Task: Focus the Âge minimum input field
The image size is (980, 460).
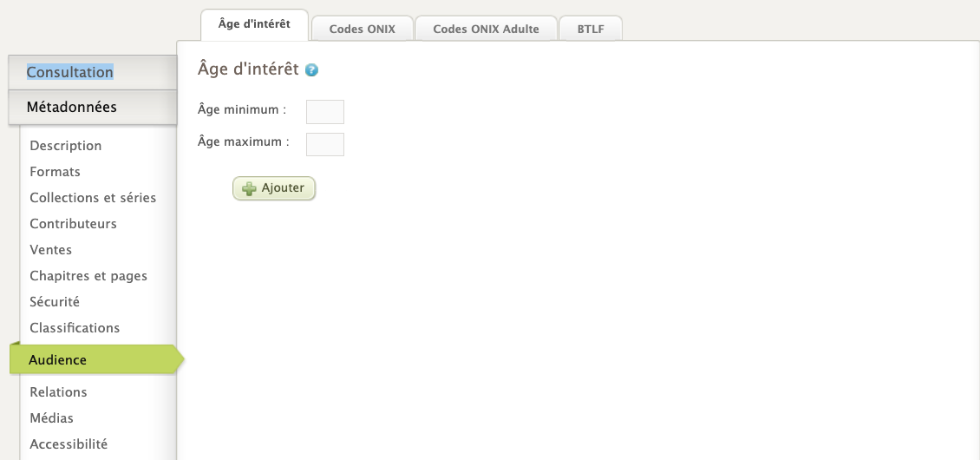Action: click(325, 112)
